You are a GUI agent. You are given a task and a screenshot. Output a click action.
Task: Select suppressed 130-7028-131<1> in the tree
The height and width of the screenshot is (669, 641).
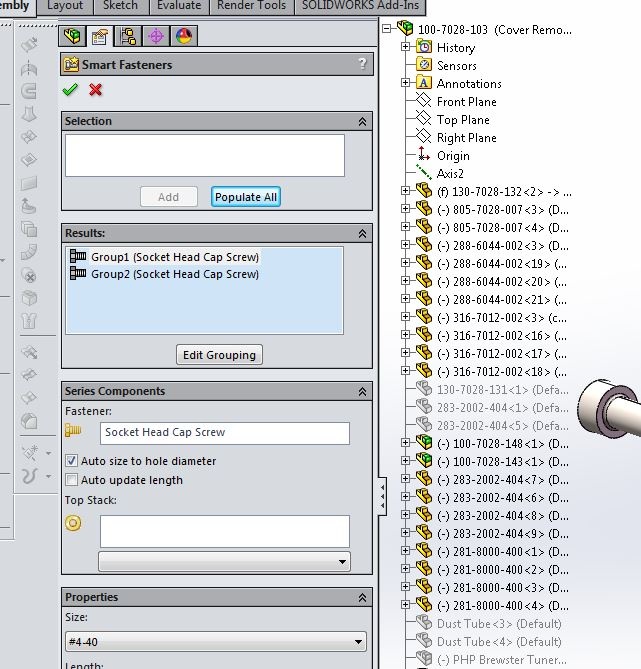pos(502,390)
